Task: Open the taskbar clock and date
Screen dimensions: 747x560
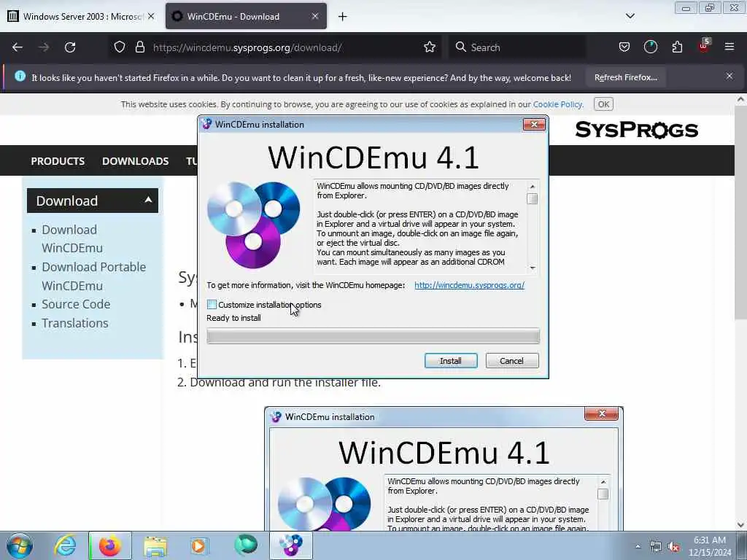Action: coord(710,546)
